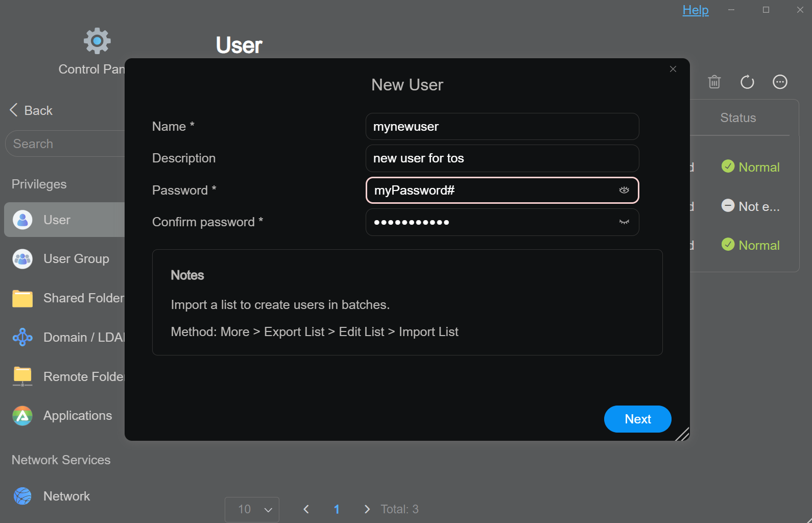Click the refresh icon in user toolbar

(747, 82)
